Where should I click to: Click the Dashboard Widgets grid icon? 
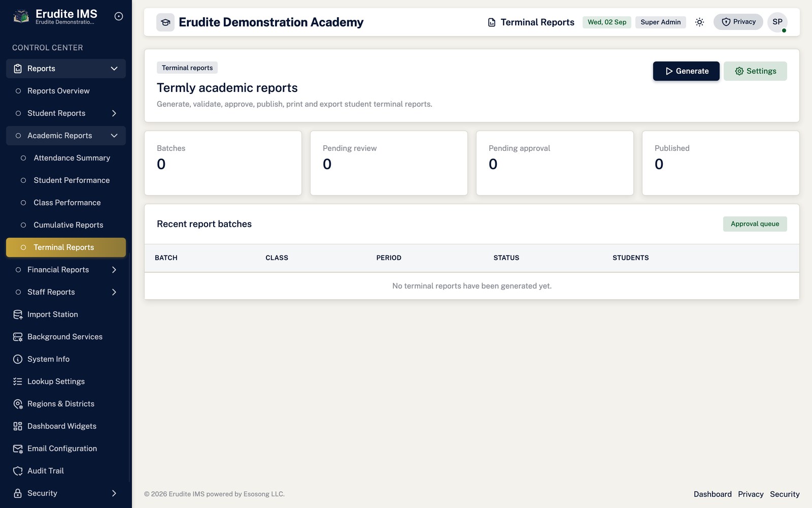[18, 426]
